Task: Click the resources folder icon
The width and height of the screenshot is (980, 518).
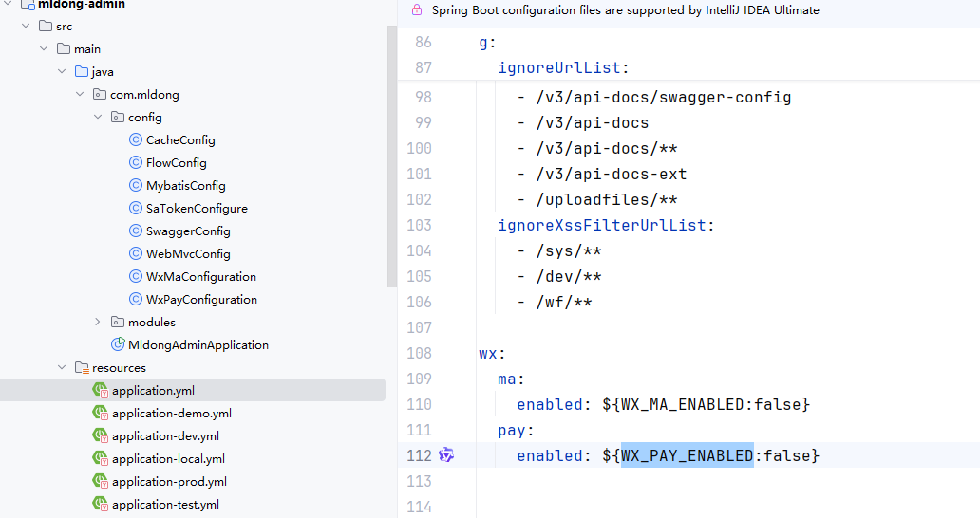Action: click(x=82, y=368)
